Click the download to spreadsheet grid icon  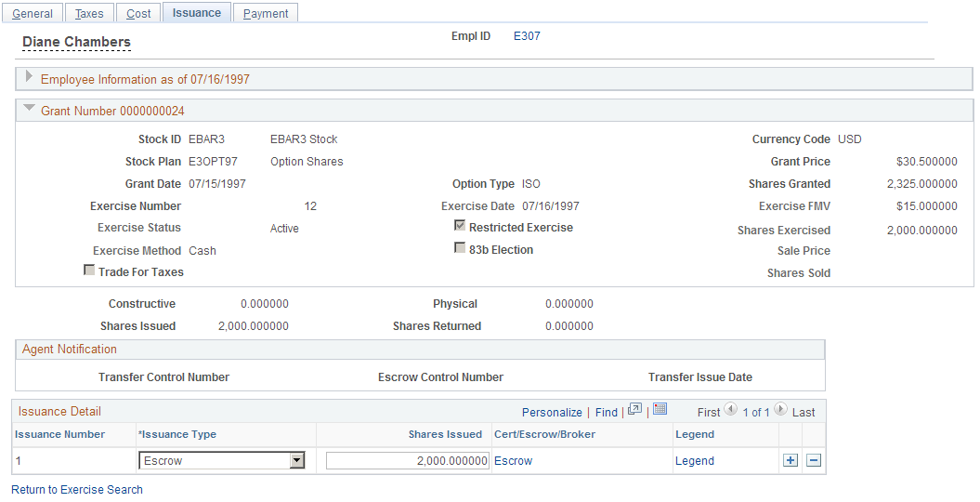click(660, 409)
